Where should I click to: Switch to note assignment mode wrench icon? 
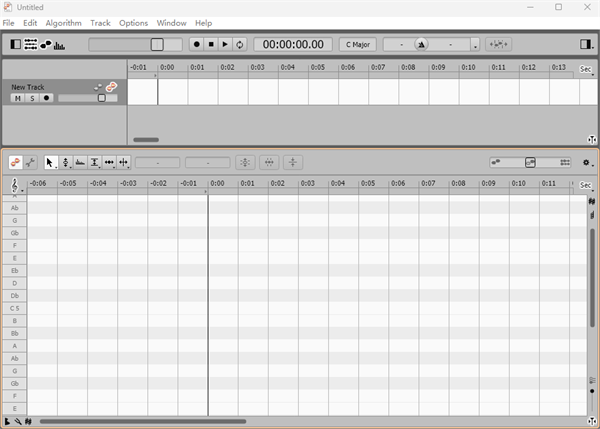click(x=30, y=162)
